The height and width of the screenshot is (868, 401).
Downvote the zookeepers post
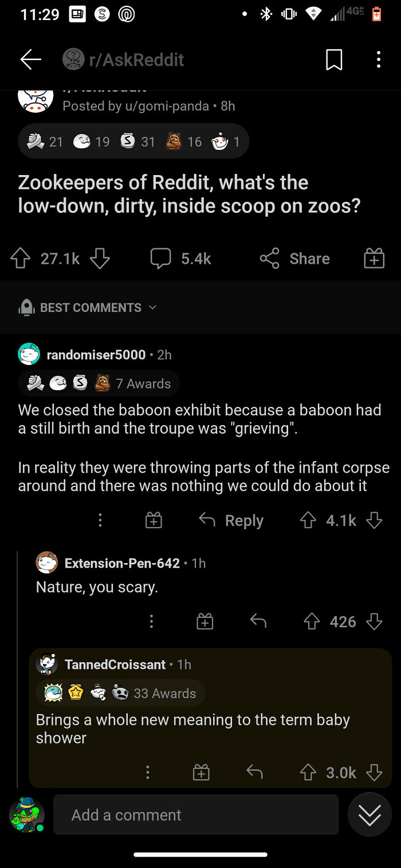[100, 259]
